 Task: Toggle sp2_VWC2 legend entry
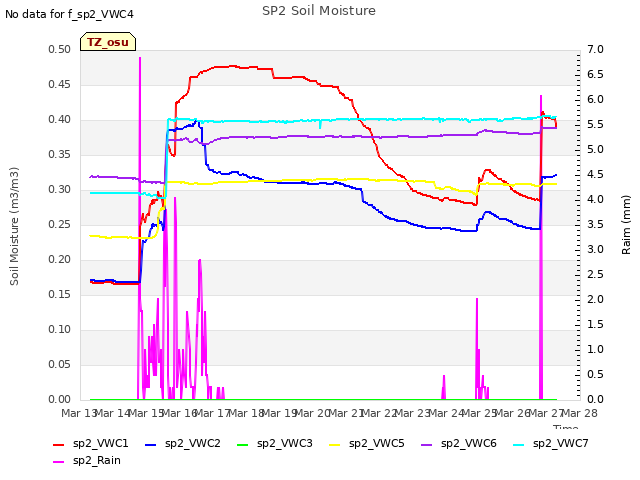tap(182, 444)
